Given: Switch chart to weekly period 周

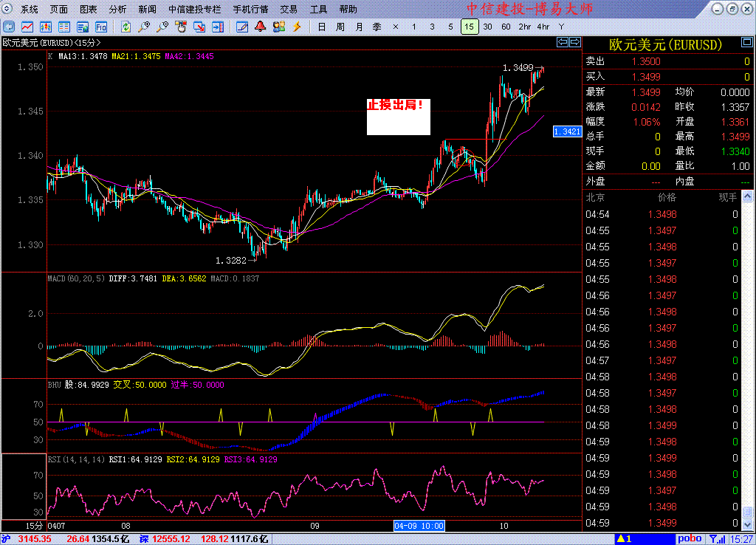Looking at the screenshot, I should click(340, 27).
